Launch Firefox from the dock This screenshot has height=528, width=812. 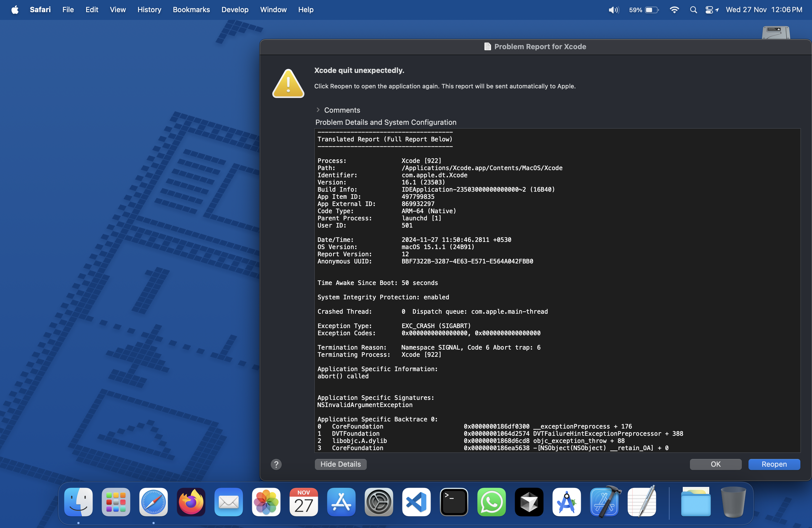(191, 502)
